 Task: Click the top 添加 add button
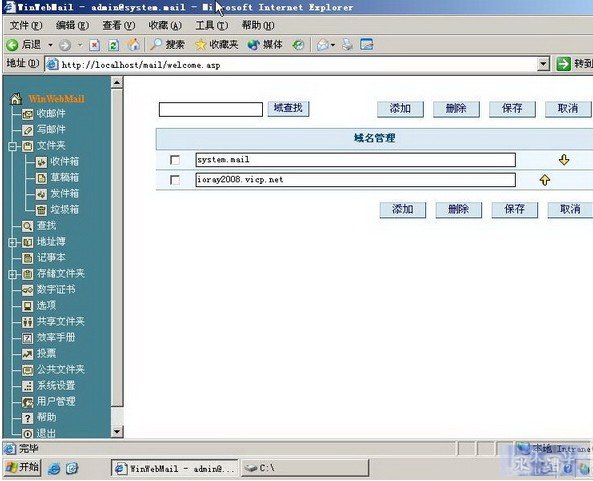coord(400,109)
